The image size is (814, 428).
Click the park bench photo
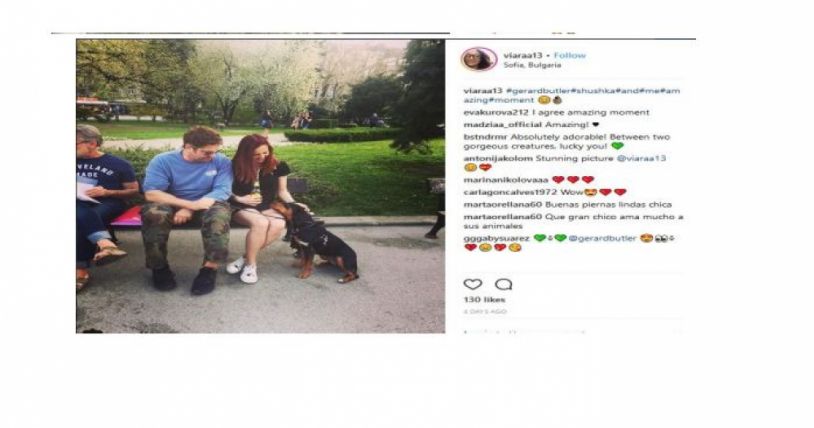(261, 186)
